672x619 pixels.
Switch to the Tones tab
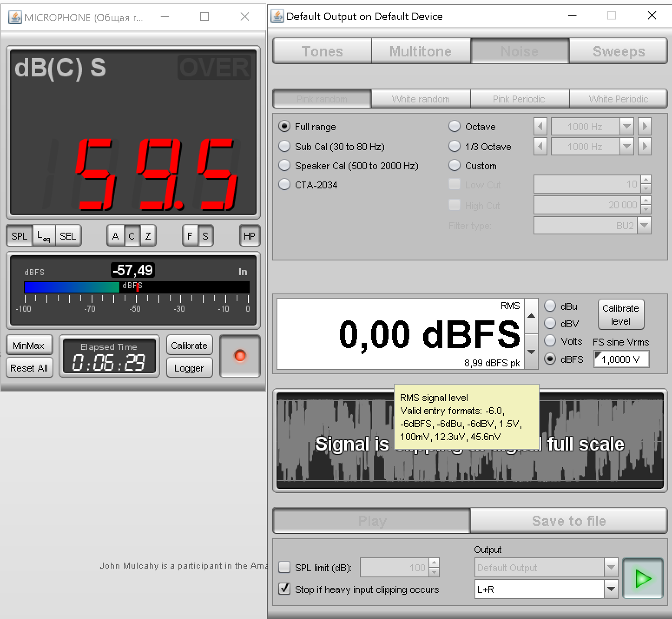tap(322, 51)
